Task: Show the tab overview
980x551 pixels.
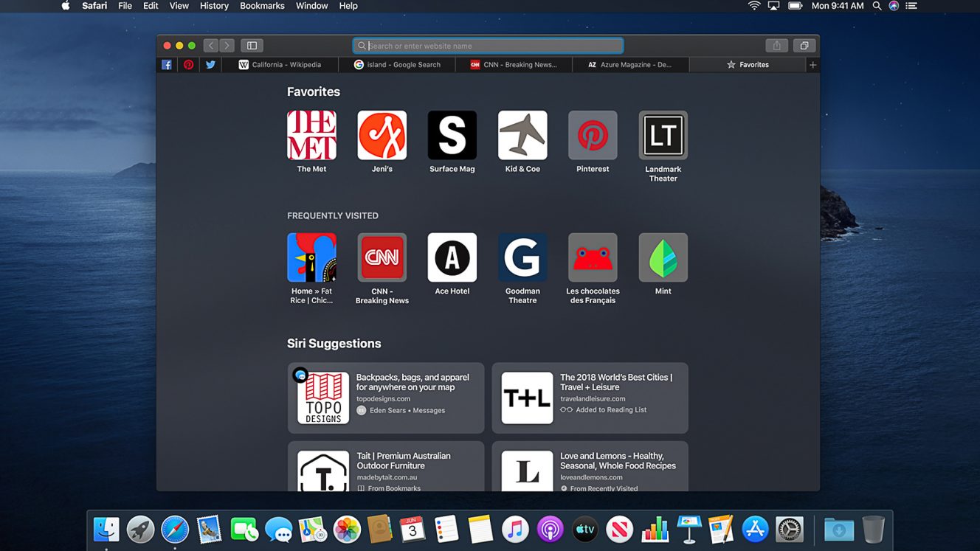Action: 804,46
